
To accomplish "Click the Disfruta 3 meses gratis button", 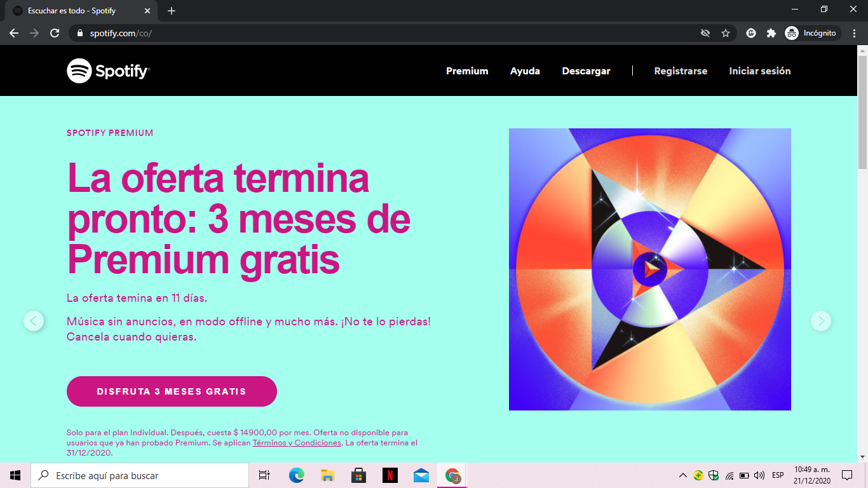I will [x=172, y=391].
